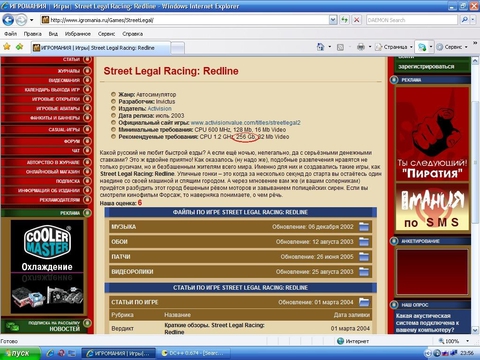480x360 pixels.
Task: Click the Cooler Master advertisement banner
Action: pyautogui.click(x=47, y=267)
